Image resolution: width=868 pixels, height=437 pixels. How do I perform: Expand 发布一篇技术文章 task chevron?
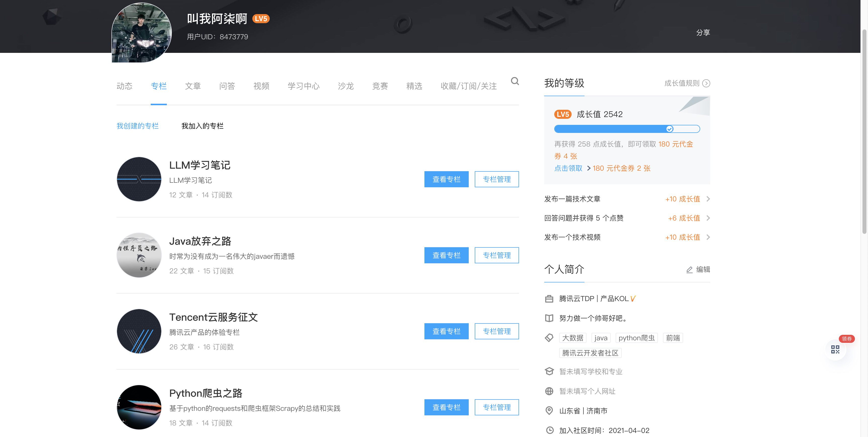[707, 199]
